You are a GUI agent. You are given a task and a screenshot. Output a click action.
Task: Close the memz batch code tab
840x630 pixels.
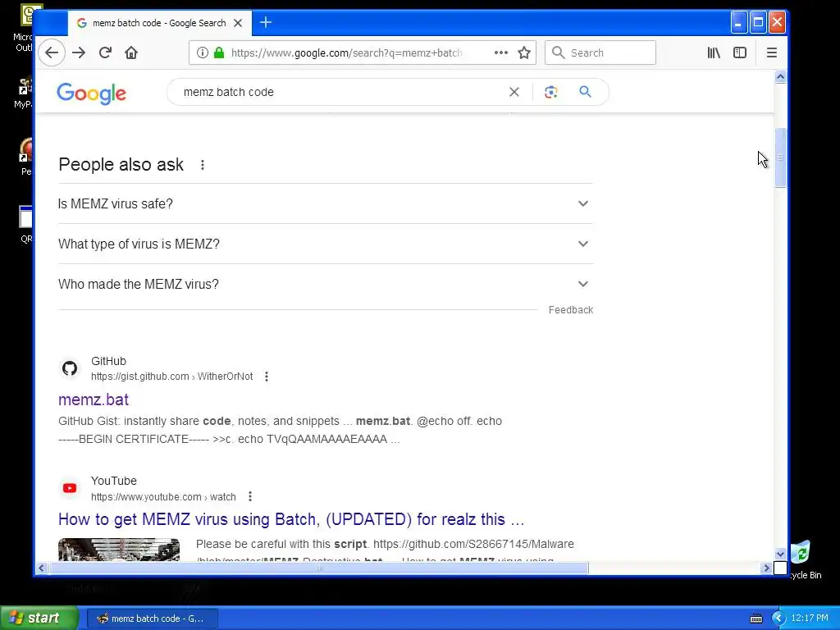[x=238, y=23]
